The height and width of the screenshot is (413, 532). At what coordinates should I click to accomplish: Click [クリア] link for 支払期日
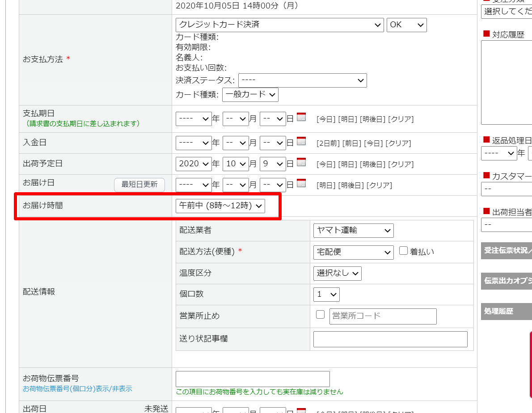point(401,119)
